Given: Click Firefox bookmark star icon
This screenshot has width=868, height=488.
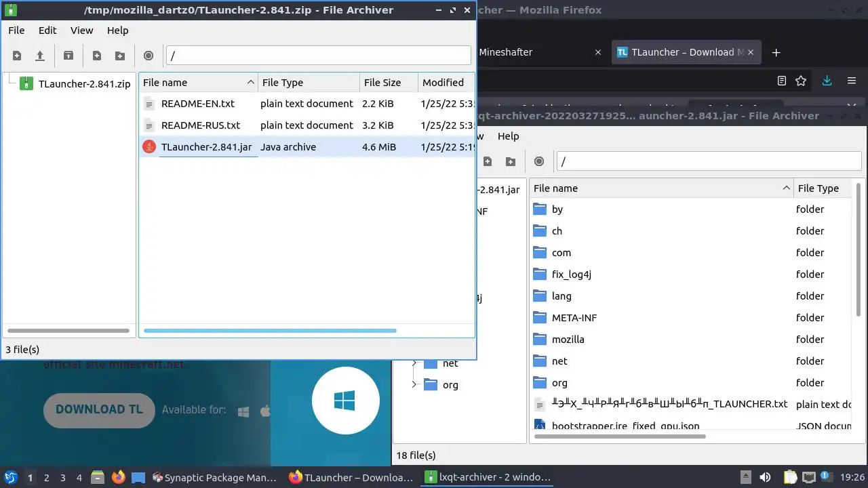Looking at the screenshot, I should coord(801,81).
